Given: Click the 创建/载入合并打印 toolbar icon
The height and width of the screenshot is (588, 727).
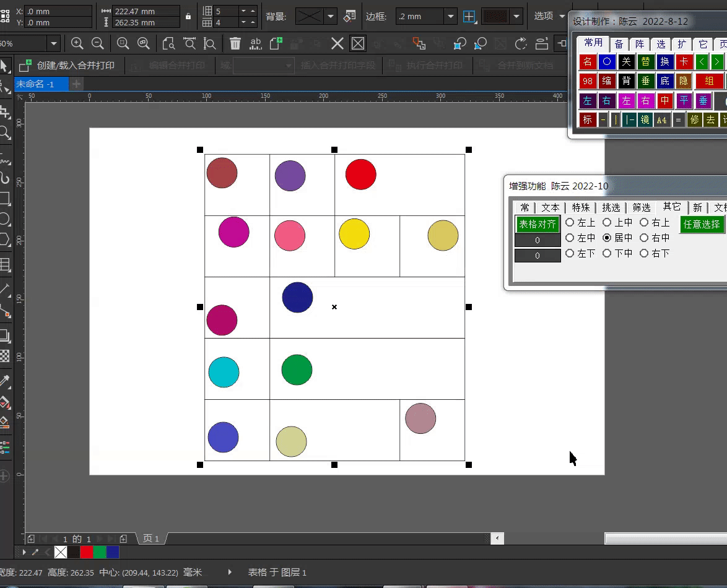Looking at the screenshot, I should point(25,66).
